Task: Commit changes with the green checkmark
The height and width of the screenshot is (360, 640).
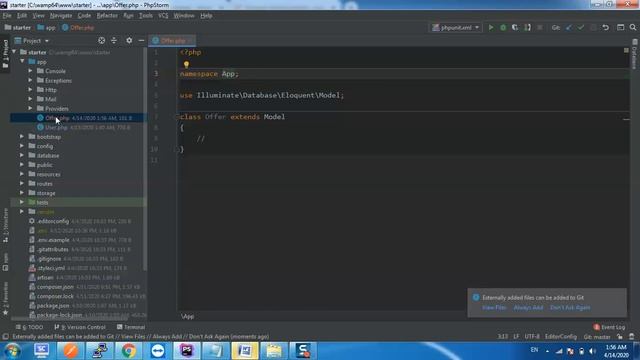Action: pos(581,27)
